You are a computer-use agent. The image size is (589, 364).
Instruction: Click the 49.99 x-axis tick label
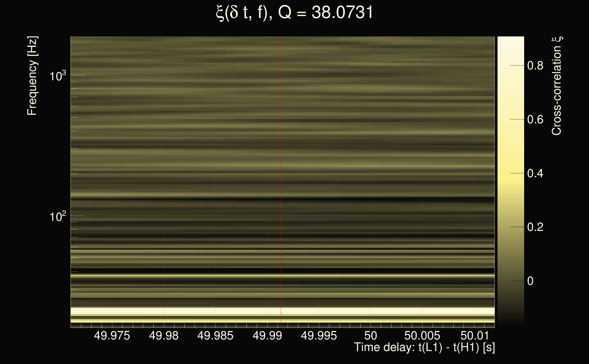(x=267, y=336)
